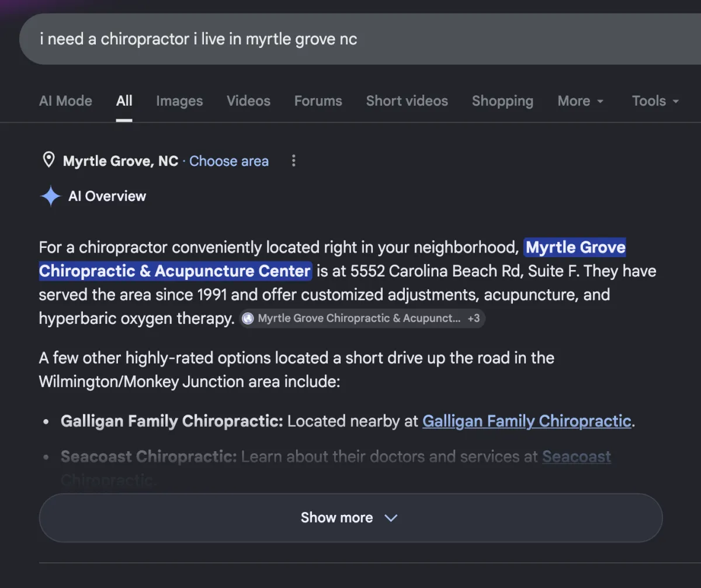
Task: Click the Myrtle Grove Chiropractic source chip
Action: click(362, 319)
